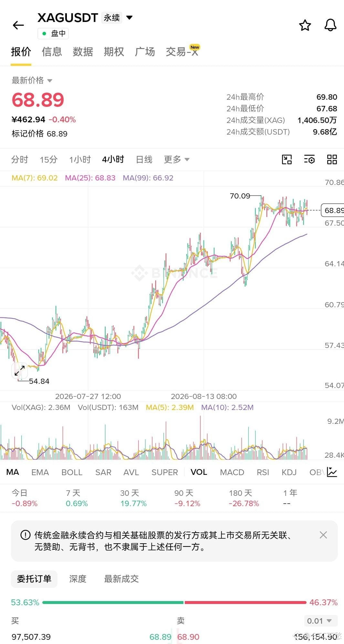Image resolution: width=344 pixels, height=644 pixels.
Task: Open chart indicator settings icon
Action: coord(309,159)
